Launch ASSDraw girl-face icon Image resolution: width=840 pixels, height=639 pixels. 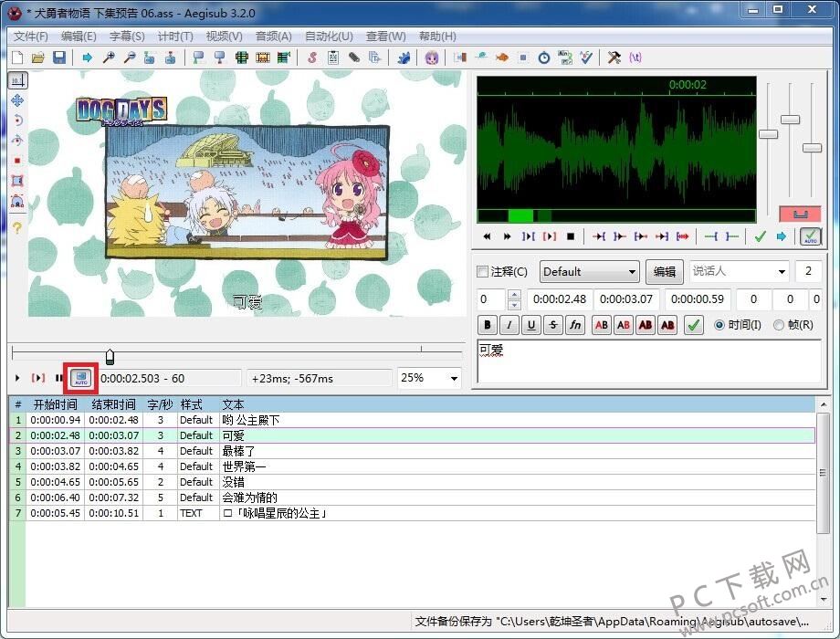click(432, 58)
